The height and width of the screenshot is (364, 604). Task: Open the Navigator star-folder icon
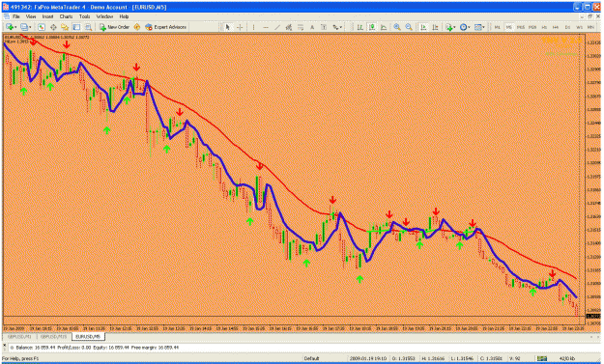pyautogui.click(x=65, y=27)
